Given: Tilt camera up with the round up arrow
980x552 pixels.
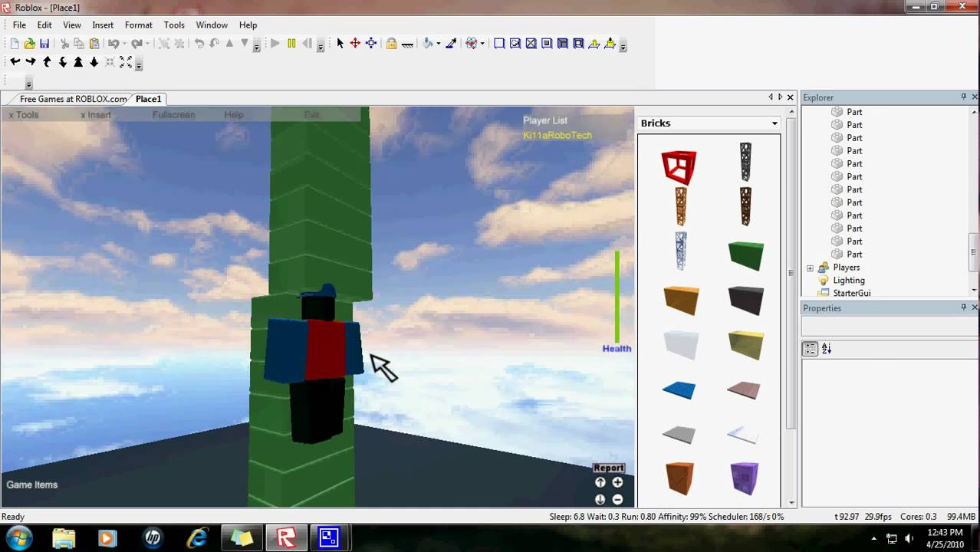Looking at the screenshot, I should pyautogui.click(x=600, y=482).
